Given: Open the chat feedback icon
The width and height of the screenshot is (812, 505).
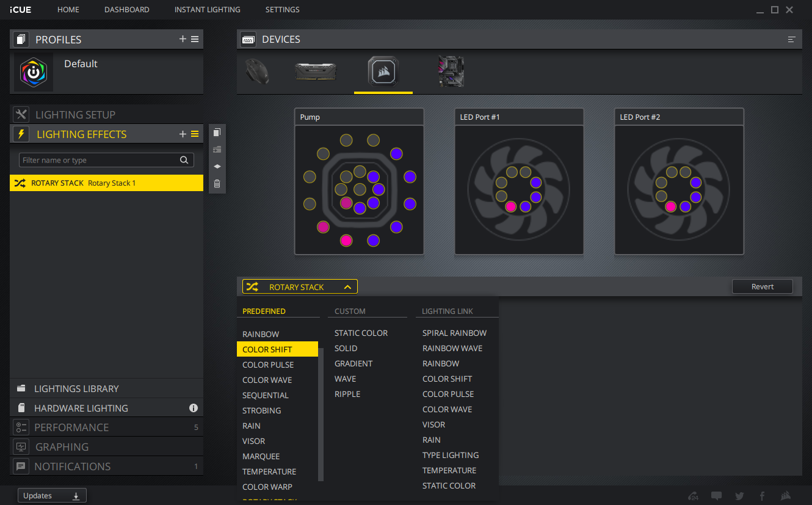Looking at the screenshot, I should (717, 496).
